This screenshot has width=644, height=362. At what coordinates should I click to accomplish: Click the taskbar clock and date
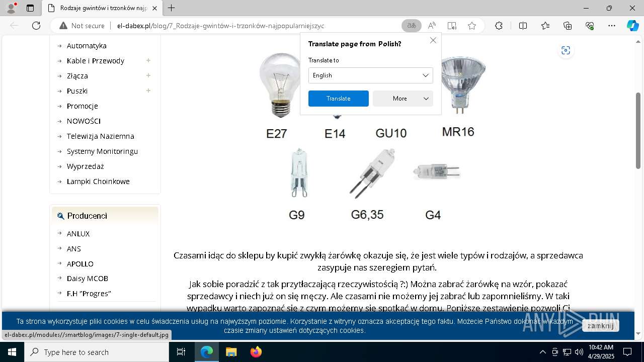click(x=601, y=352)
